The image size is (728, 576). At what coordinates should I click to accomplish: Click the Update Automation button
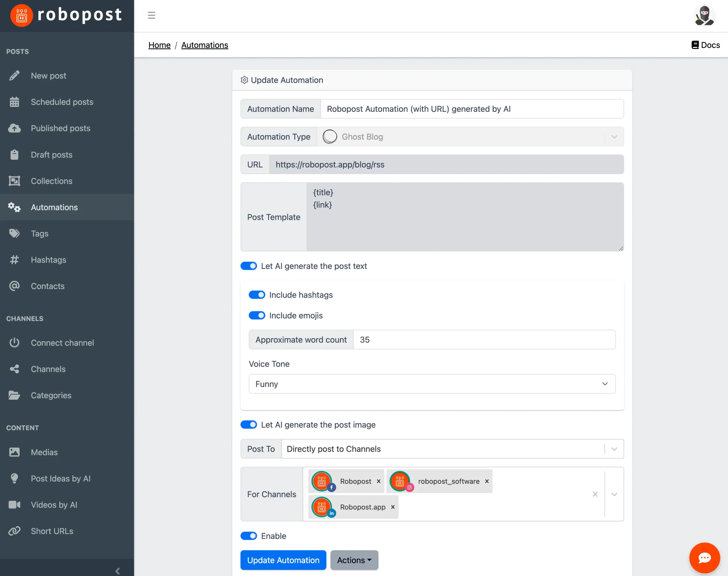pos(283,560)
